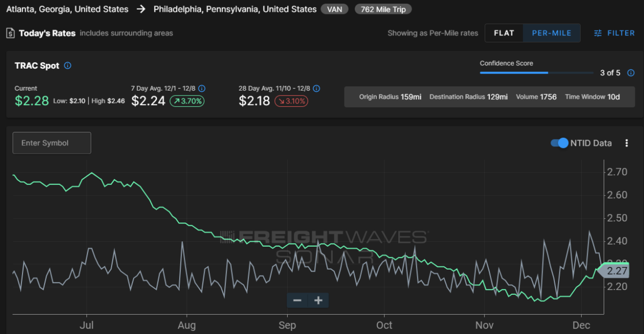Zoom in chart with plus button
This screenshot has height=334, width=644.
coord(318,300)
